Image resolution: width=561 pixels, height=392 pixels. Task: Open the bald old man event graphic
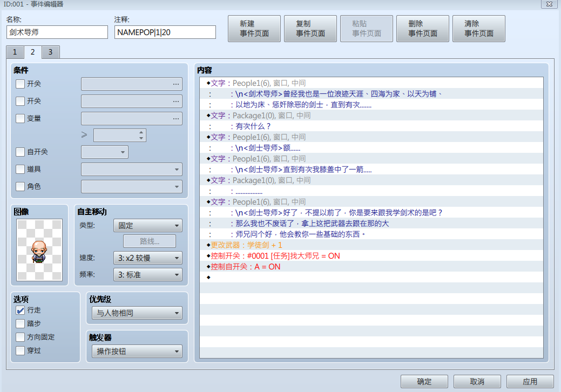point(39,249)
